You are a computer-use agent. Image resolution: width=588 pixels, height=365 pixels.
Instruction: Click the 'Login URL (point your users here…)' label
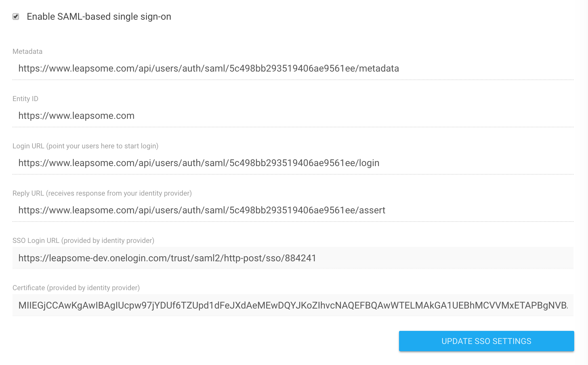coord(85,146)
